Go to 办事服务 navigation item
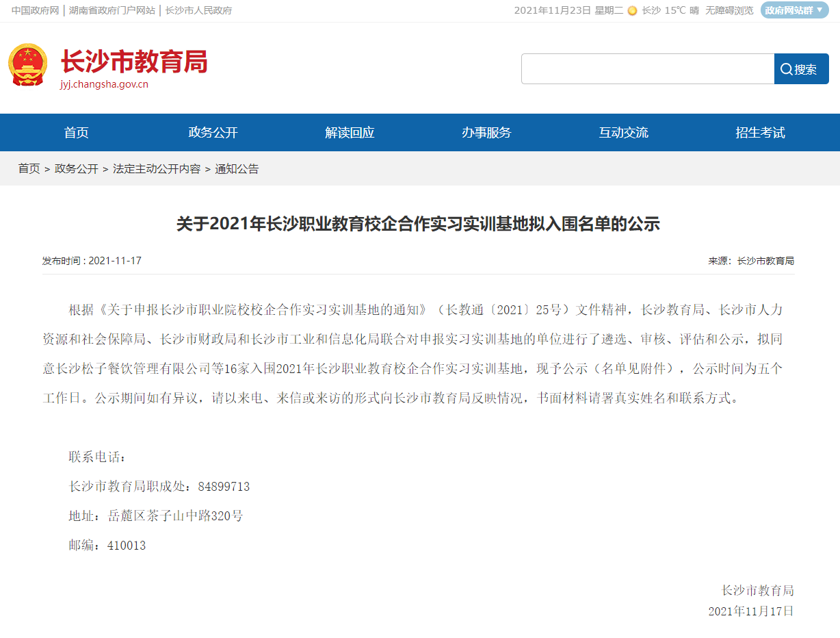This screenshot has height=638, width=840. 486,133
